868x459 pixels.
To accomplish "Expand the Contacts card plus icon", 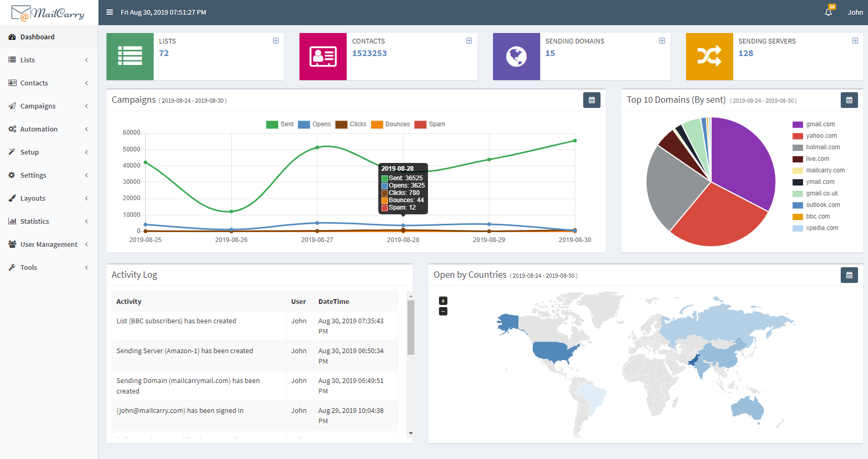I will pyautogui.click(x=469, y=41).
